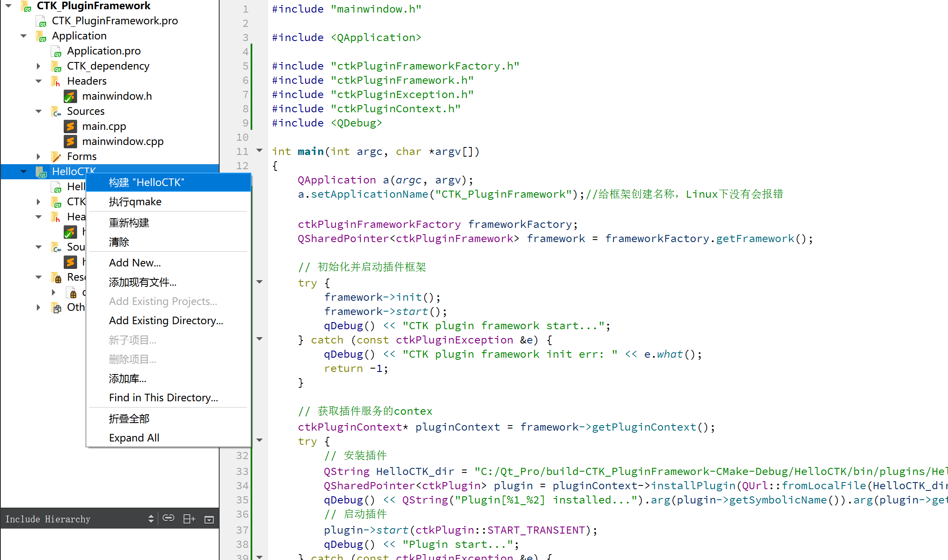The image size is (948, 560).
Task: Collapse the Sources folder under Application
Action: [39, 111]
